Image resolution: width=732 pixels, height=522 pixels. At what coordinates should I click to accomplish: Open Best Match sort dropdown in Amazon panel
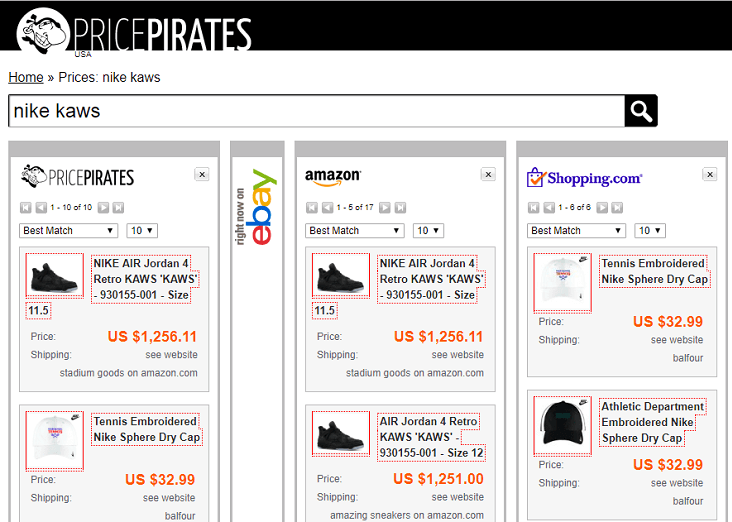coord(354,231)
